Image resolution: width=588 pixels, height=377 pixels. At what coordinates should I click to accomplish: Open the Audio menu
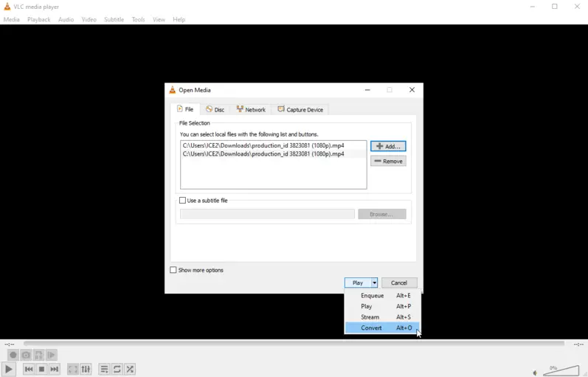coord(66,19)
